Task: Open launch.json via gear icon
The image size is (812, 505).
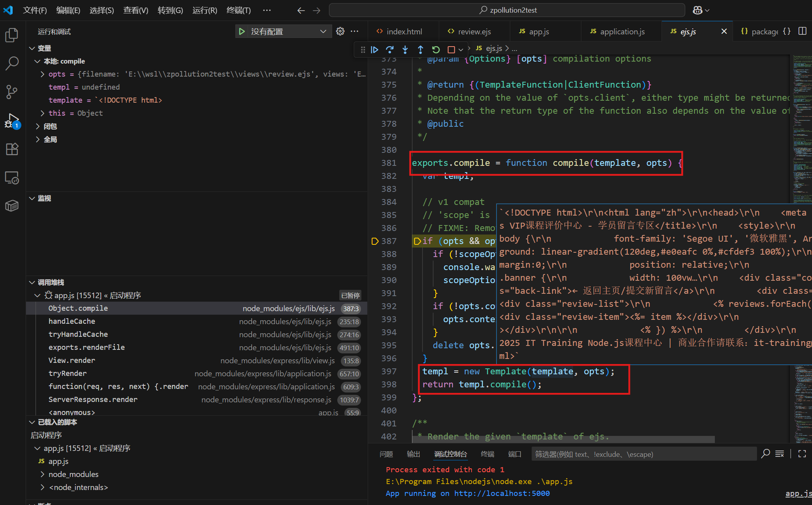Action: pyautogui.click(x=340, y=31)
